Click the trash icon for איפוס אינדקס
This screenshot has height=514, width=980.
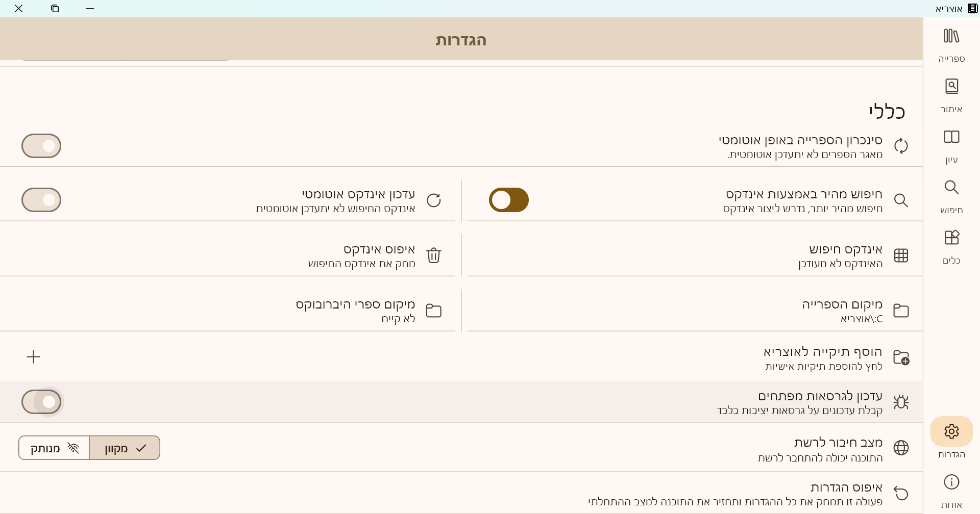click(434, 255)
